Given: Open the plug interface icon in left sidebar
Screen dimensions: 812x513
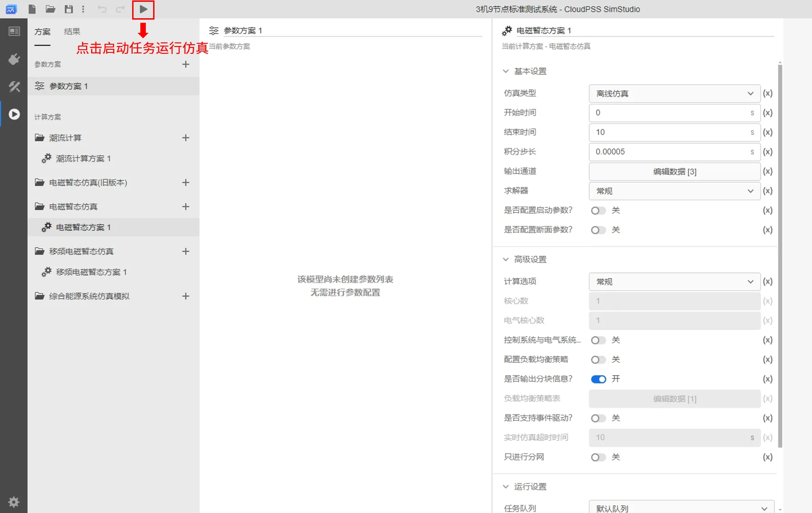Looking at the screenshot, I should coord(14,59).
